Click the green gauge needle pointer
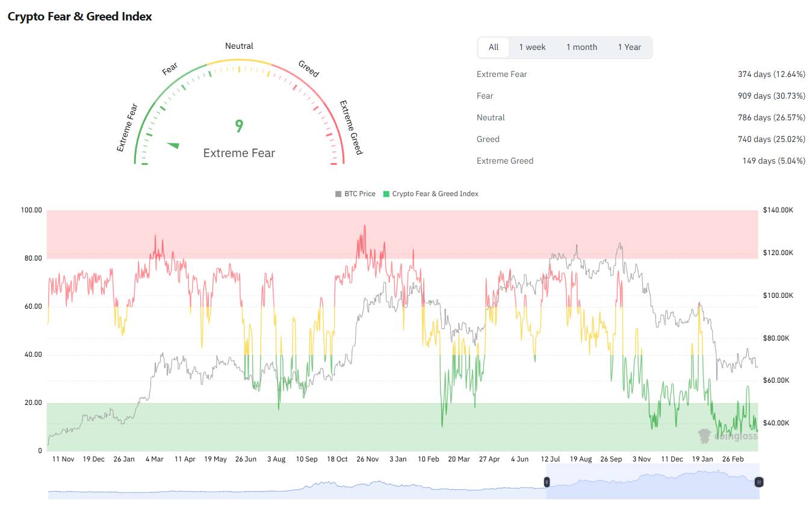This screenshot has height=512, width=812. 173,145
